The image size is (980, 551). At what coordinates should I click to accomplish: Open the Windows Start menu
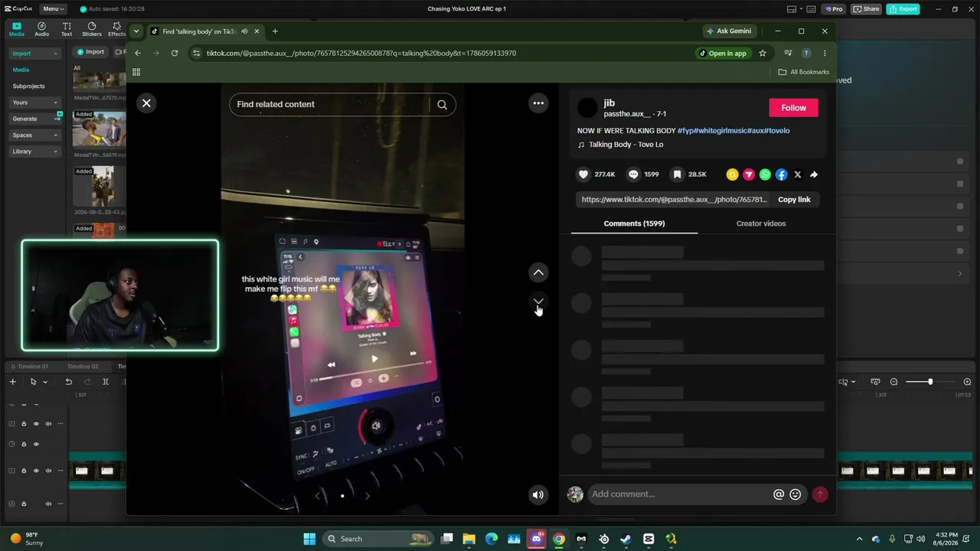(309, 539)
